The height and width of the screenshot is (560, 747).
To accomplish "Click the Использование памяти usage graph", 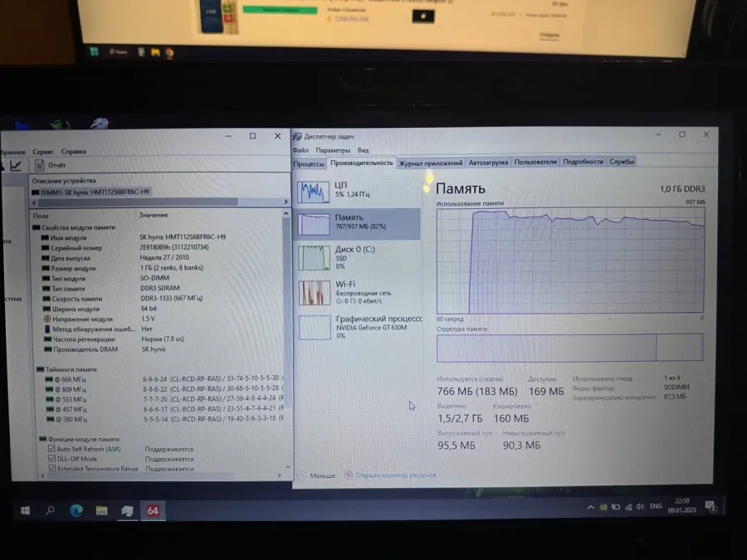I will tap(570, 261).
